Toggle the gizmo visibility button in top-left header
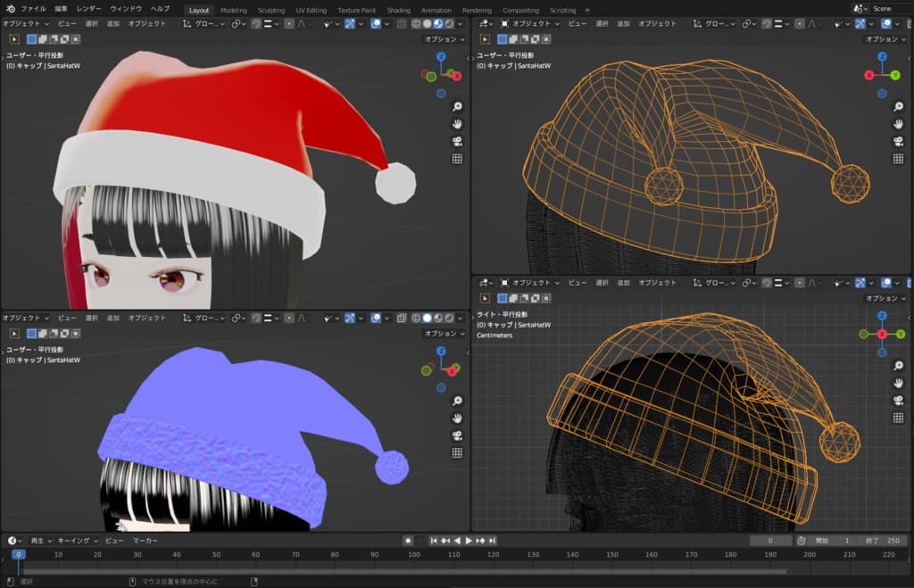 point(350,24)
